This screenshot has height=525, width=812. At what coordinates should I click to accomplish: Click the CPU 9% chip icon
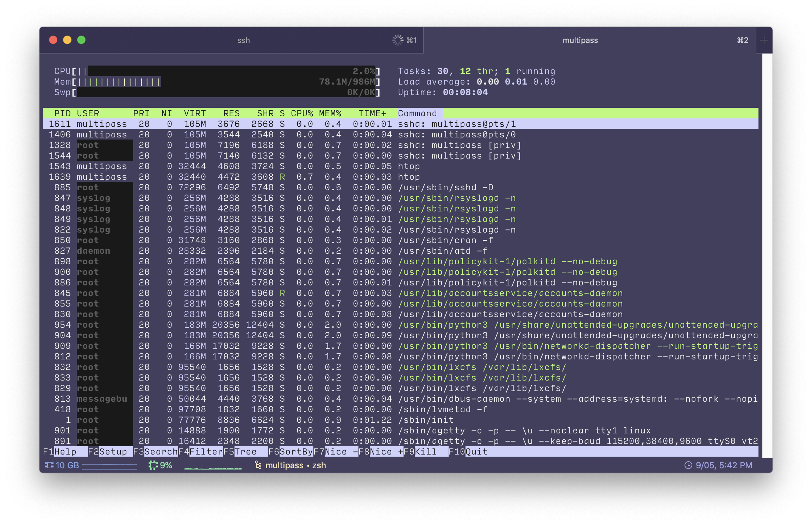point(153,465)
